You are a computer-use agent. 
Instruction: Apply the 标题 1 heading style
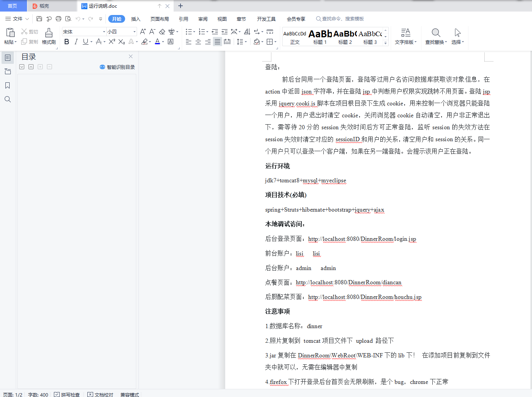pos(320,37)
